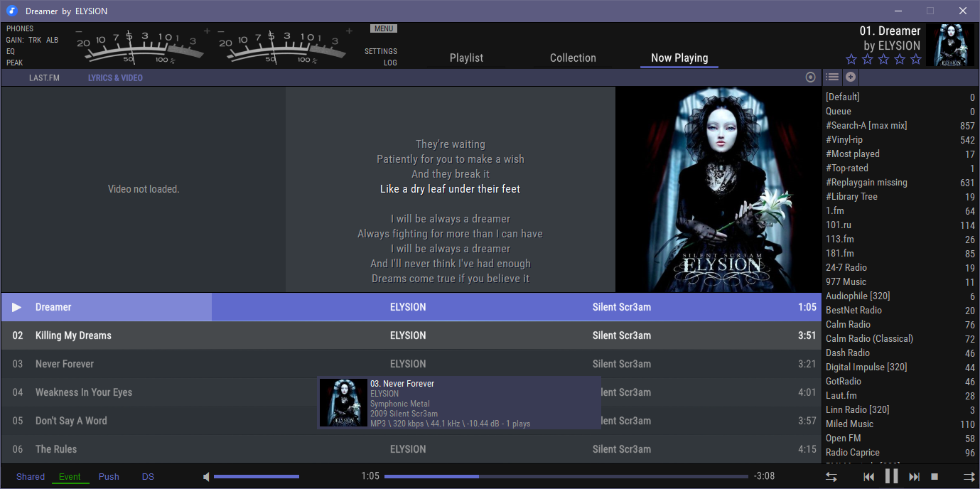Viewport: 980px width, 489px height.
Task: Open the LAST.FM tab
Action: [44, 78]
